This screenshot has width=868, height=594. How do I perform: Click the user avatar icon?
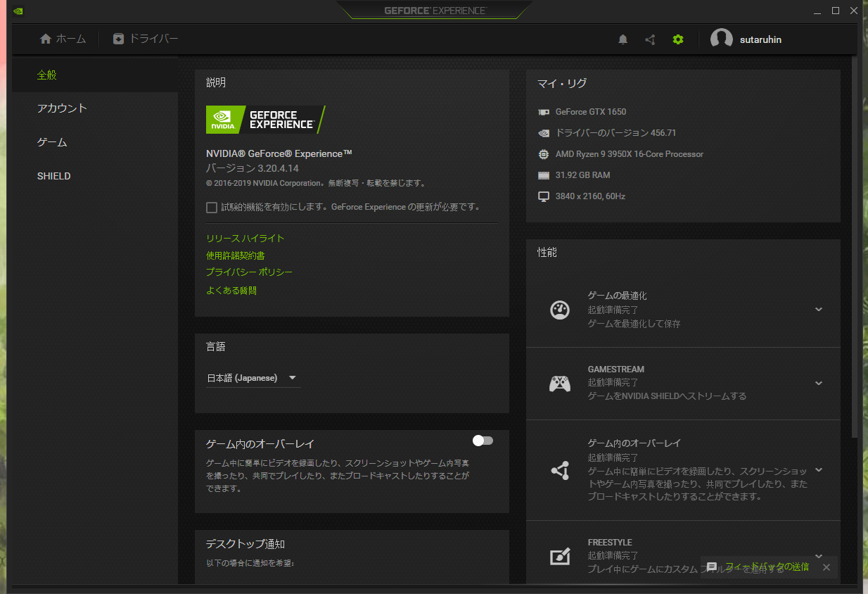[722, 39]
